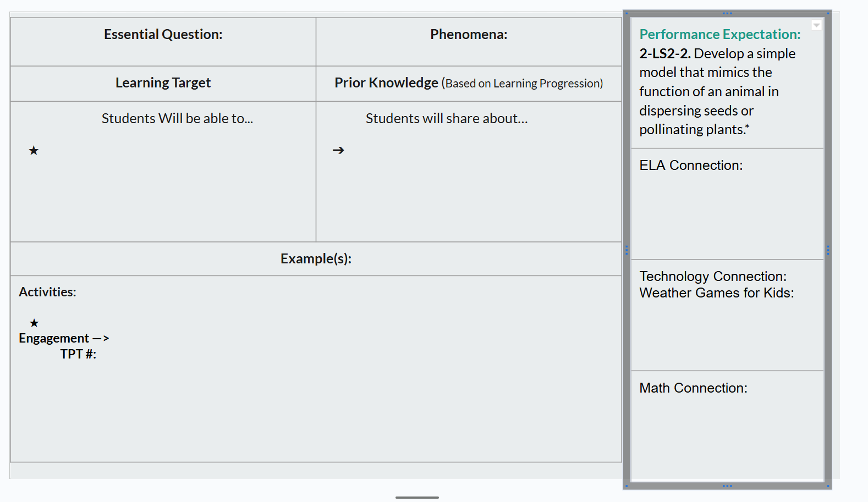Select the 'Learning Target' header text

pyautogui.click(x=163, y=83)
